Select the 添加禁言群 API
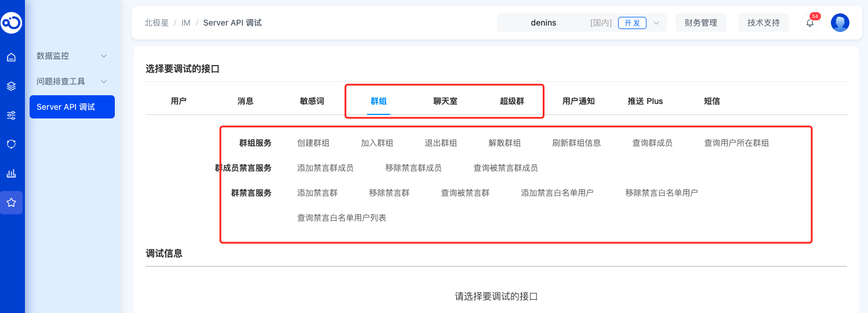The height and width of the screenshot is (313, 868). (x=318, y=193)
